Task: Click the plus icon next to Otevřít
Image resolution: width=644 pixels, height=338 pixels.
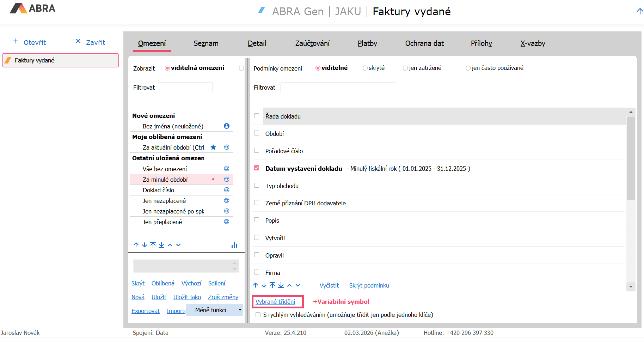Action: click(x=16, y=41)
